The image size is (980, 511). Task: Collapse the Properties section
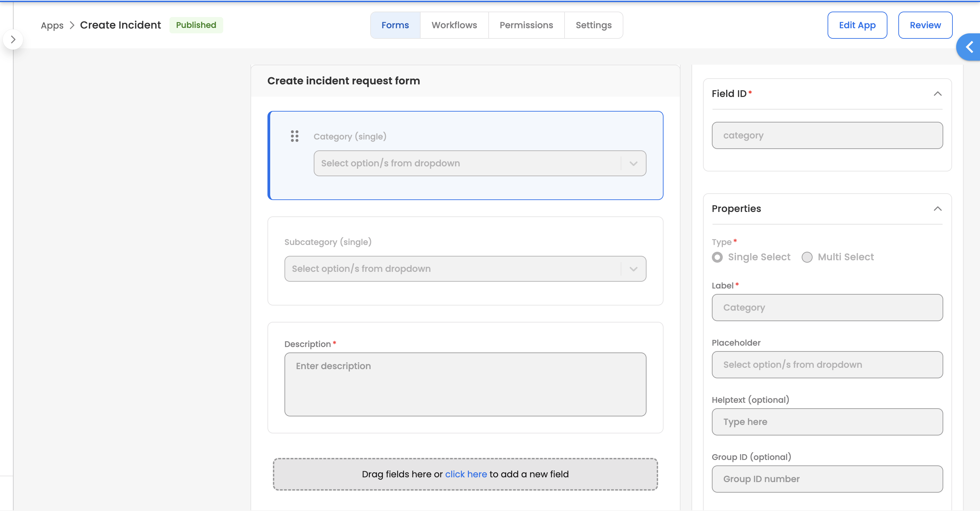(x=937, y=209)
